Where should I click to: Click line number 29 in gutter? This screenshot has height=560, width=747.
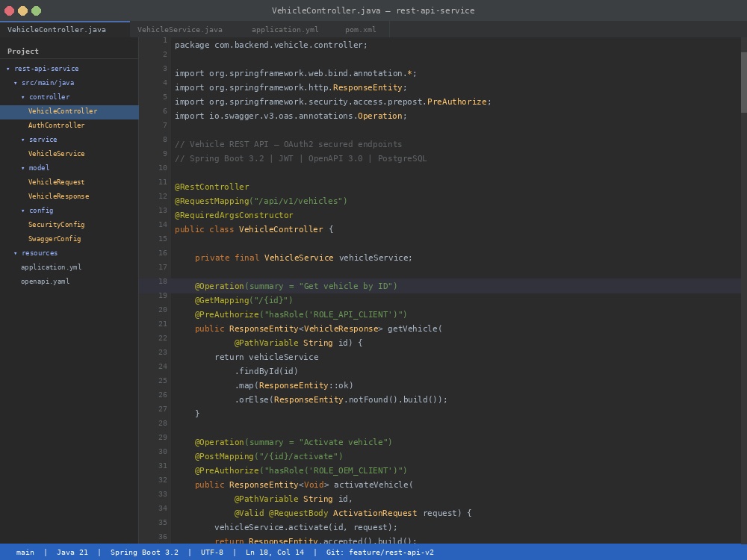point(163,438)
